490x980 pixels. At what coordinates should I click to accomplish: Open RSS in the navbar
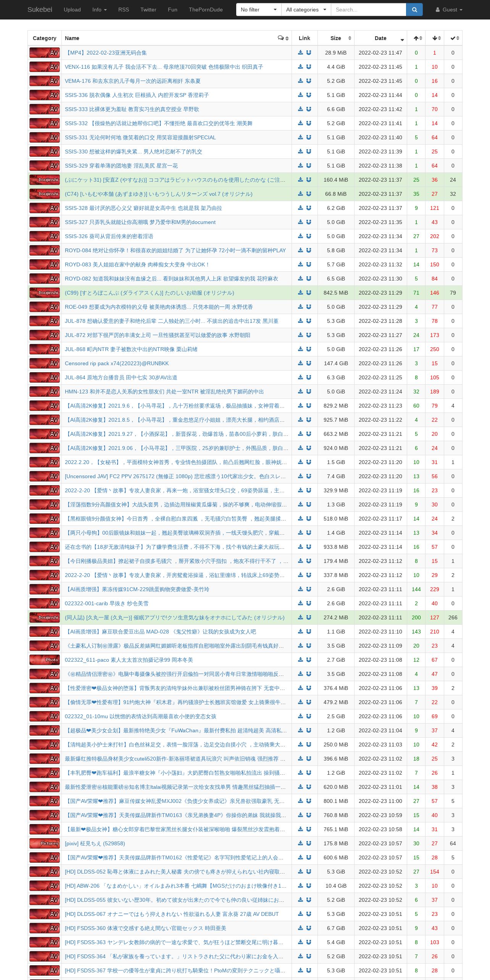(x=124, y=10)
